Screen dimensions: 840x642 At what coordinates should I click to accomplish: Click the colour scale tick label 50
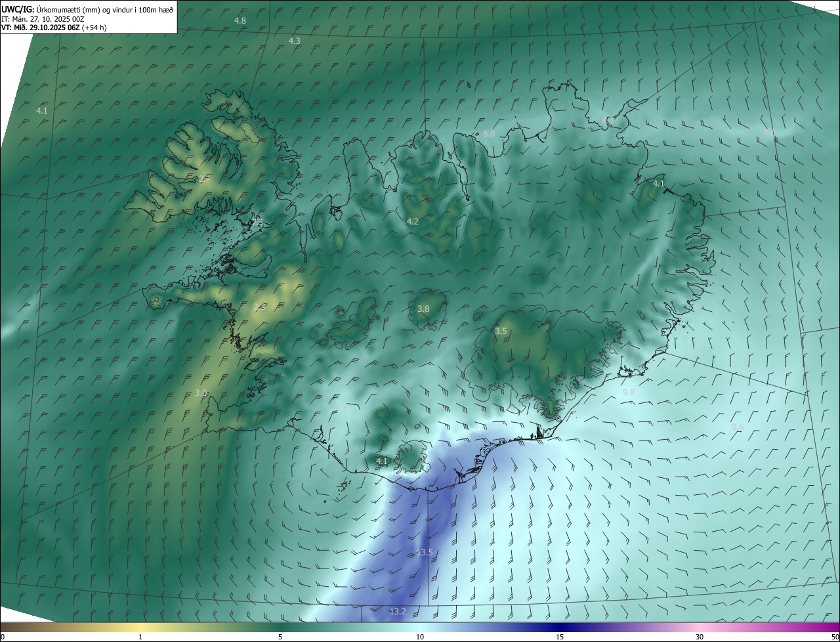click(x=835, y=637)
